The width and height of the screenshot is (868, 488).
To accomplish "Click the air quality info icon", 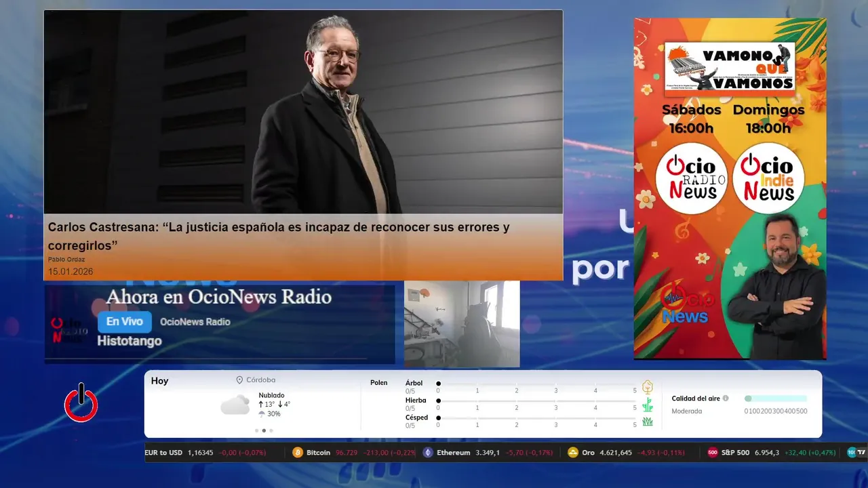I will tap(726, 399).
